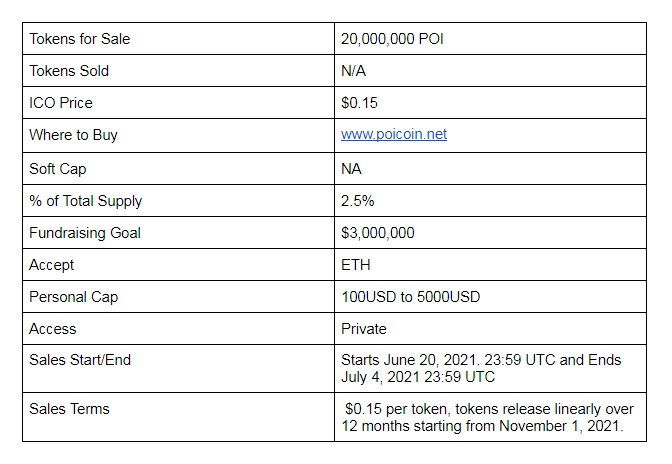
Task: Select the 100USD to 5000USD value
Action: pos(411,297)
